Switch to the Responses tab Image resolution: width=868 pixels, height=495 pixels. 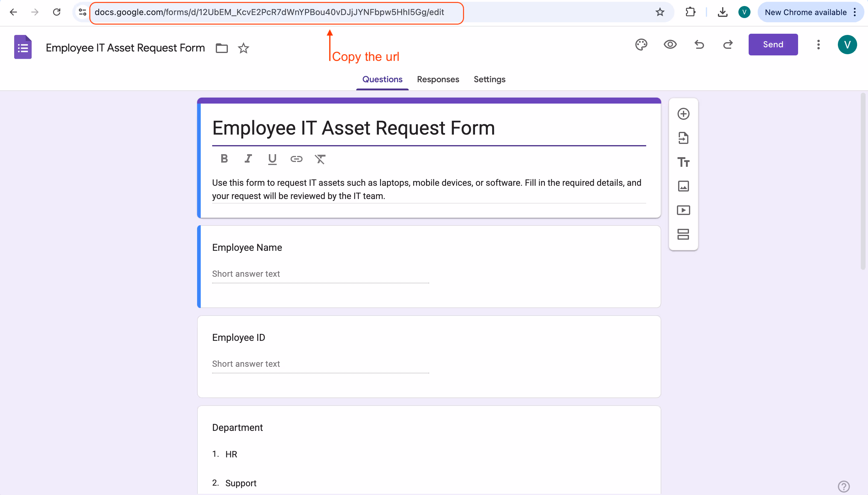click(x=438, y=79)
